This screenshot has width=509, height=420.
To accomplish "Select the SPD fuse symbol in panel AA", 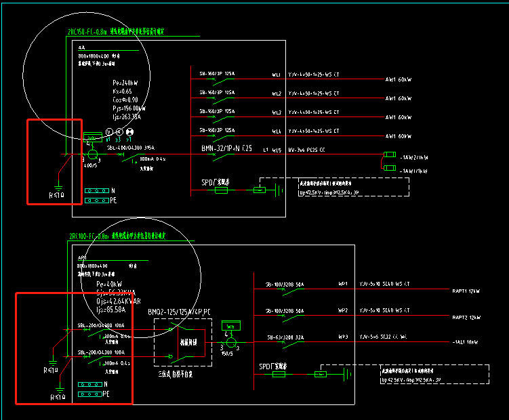I will 222,190.
